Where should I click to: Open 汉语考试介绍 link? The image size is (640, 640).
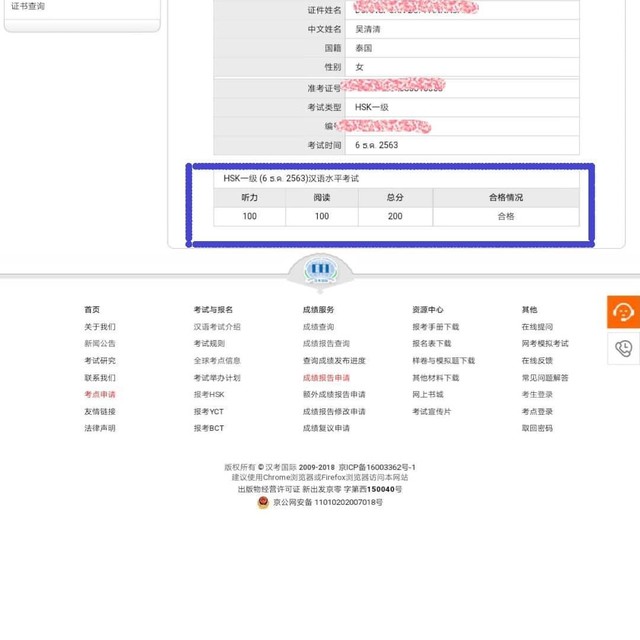pos(217,327)
